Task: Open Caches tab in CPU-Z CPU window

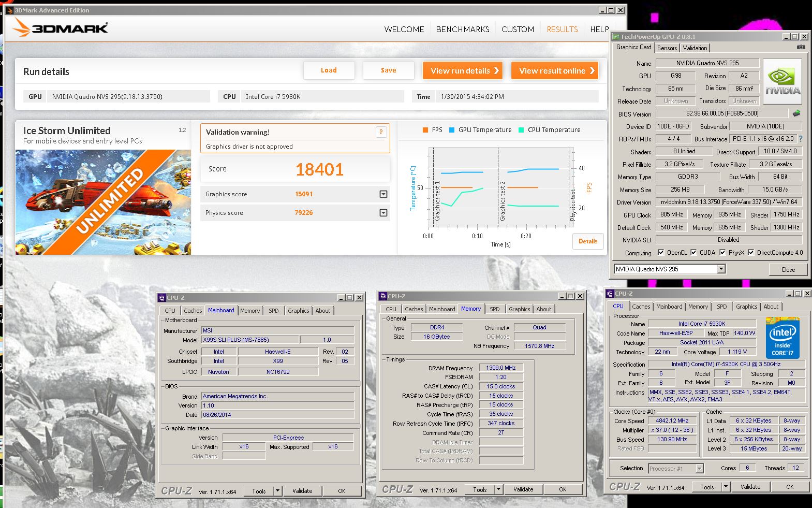Action: (x=641, y=307)
